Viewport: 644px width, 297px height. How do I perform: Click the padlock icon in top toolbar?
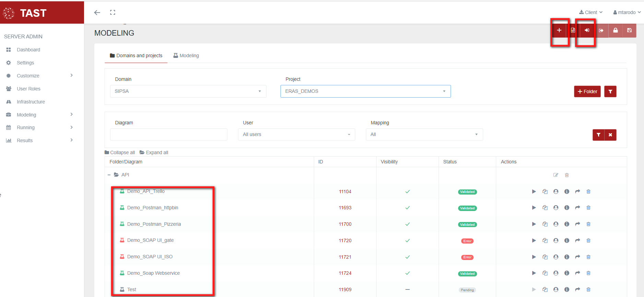coord(615,30)
